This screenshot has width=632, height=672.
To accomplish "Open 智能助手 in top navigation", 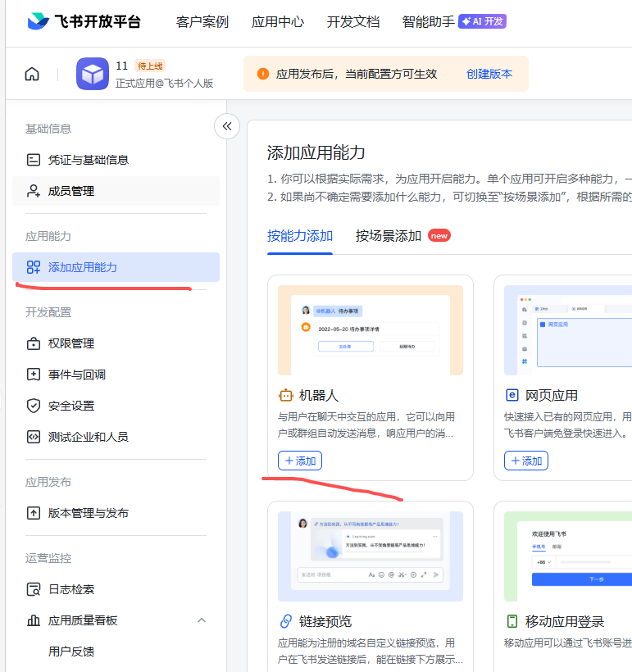I will [429, 22].
